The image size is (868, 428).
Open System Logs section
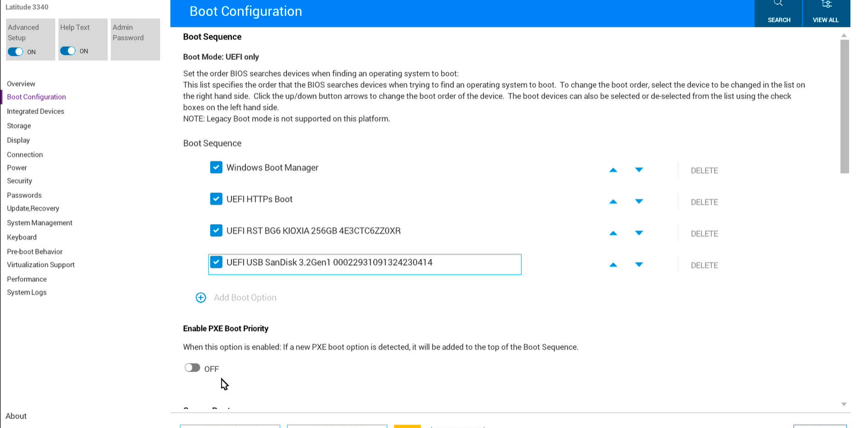(27, 292)
